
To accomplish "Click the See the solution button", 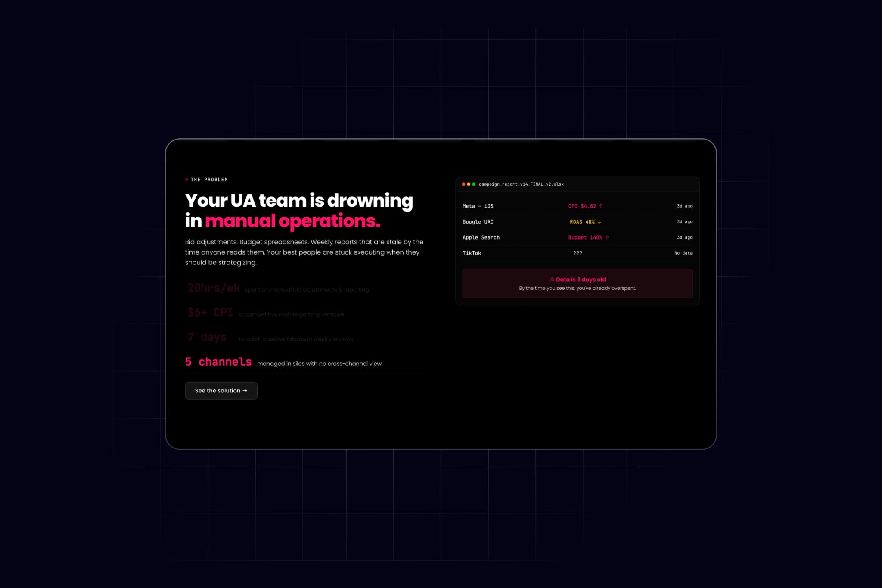I will [221, 390].
